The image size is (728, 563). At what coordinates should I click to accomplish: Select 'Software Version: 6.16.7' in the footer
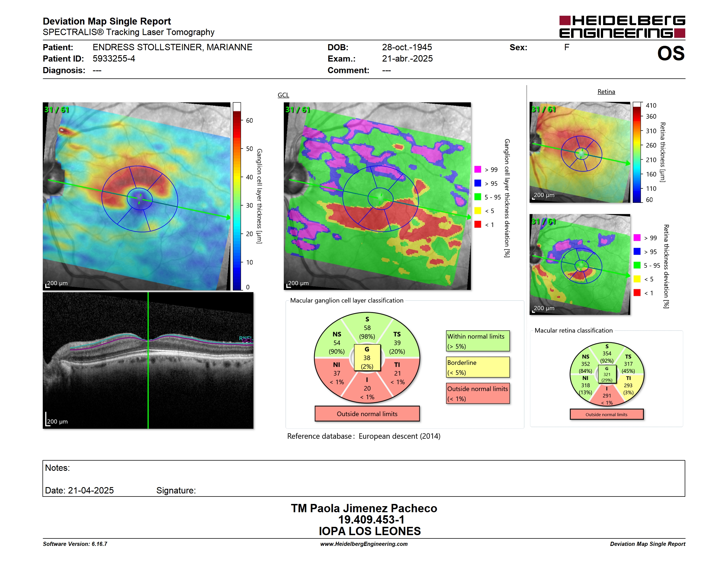[75, 544]
